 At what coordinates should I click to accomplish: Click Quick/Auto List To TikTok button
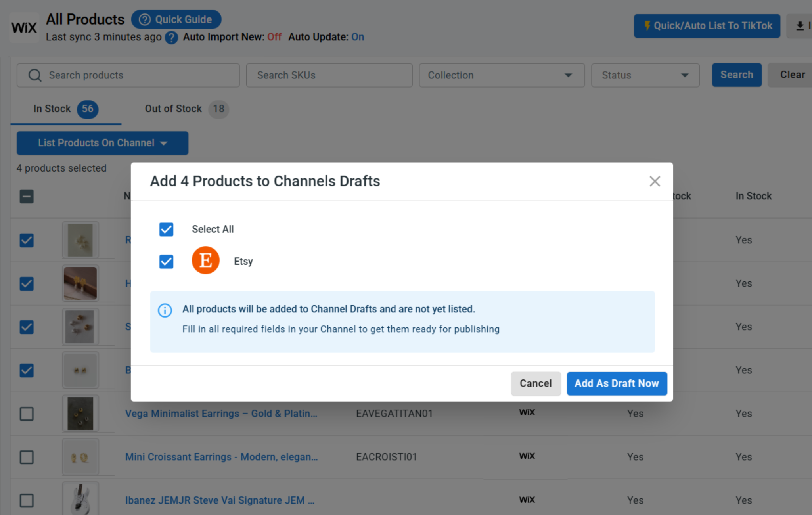coord(707,26)
